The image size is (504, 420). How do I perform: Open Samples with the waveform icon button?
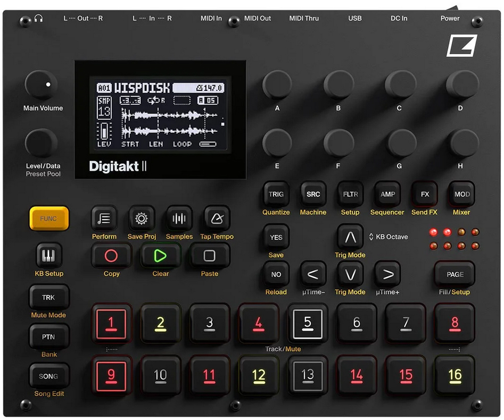(x=179, y=219)
